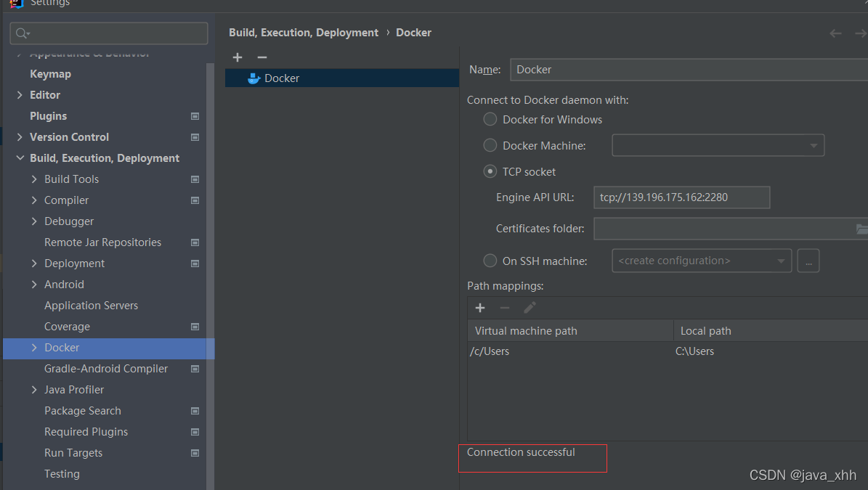This screenshot has height=490, width=868.
Task: Expand the Debugger node
Action: click(x=34, y=221)
